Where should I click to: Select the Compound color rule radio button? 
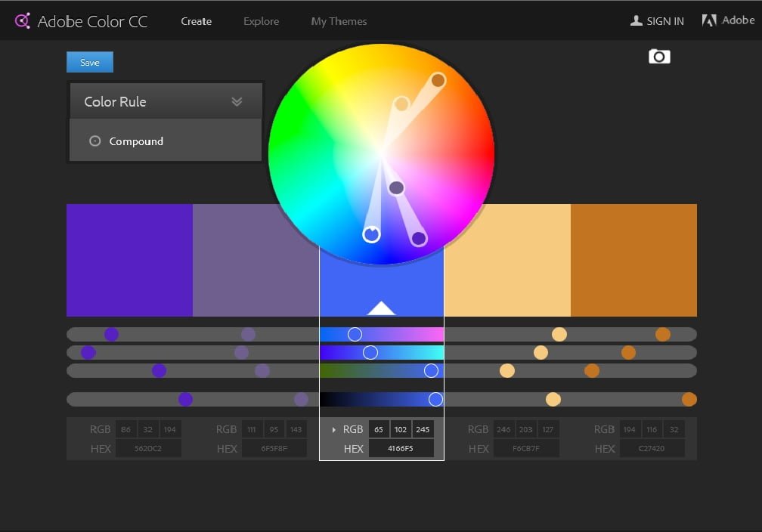(x=95, y=141)
